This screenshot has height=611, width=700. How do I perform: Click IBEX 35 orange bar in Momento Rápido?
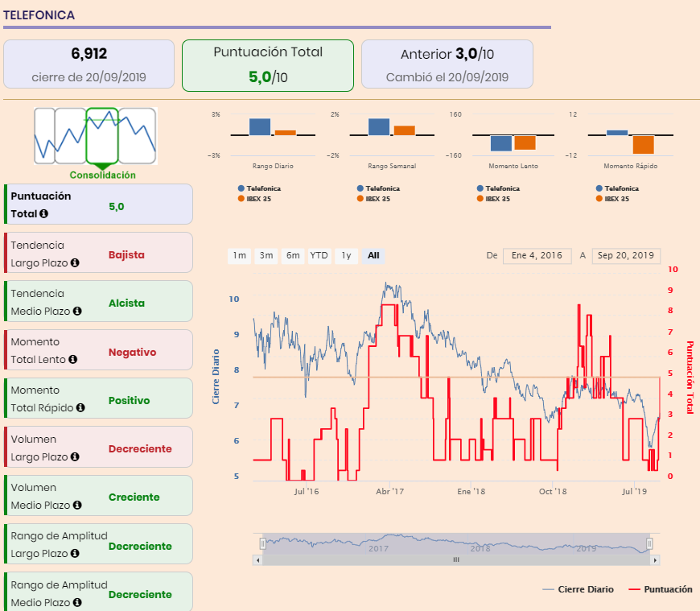click(x=644, y=145)
